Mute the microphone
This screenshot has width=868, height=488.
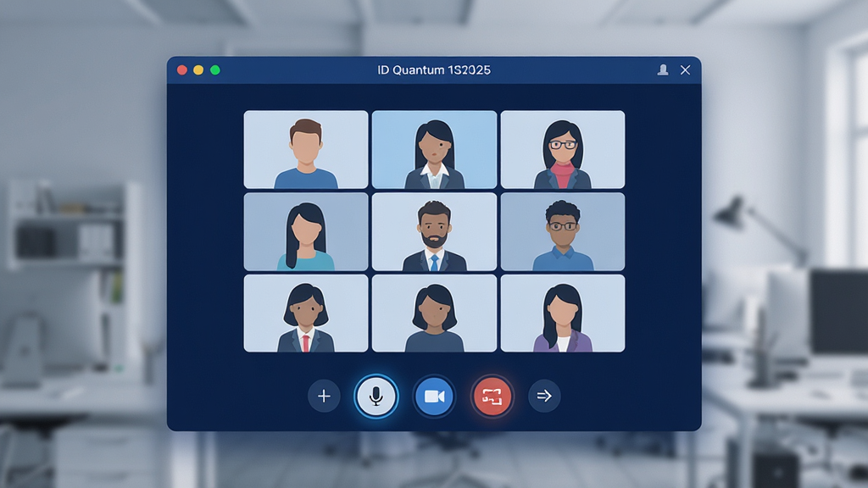tap(376, 396)
